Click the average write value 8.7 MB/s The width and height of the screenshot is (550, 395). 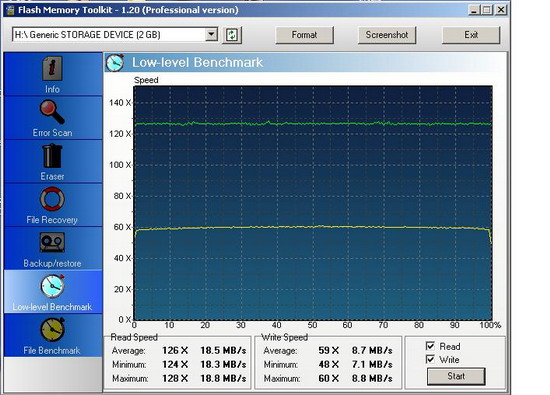pos(372,350)
